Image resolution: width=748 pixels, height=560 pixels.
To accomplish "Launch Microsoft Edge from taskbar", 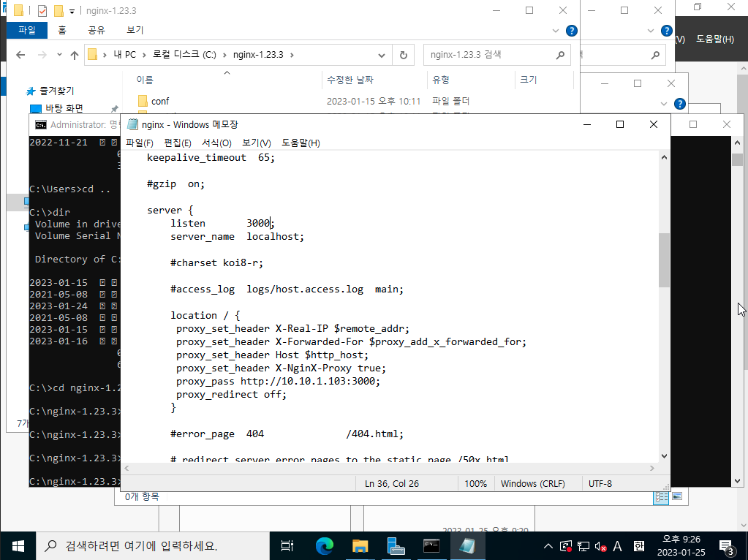I will pyautogui.click(x=325, y=545).
